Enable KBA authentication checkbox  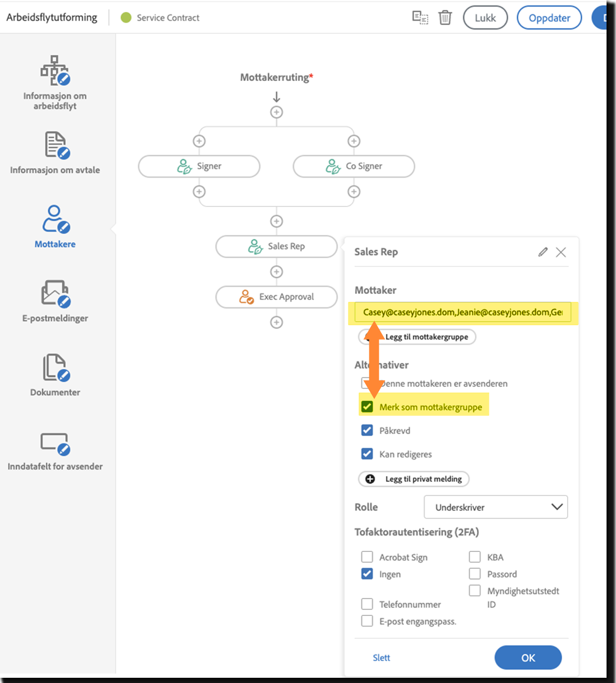475,557
